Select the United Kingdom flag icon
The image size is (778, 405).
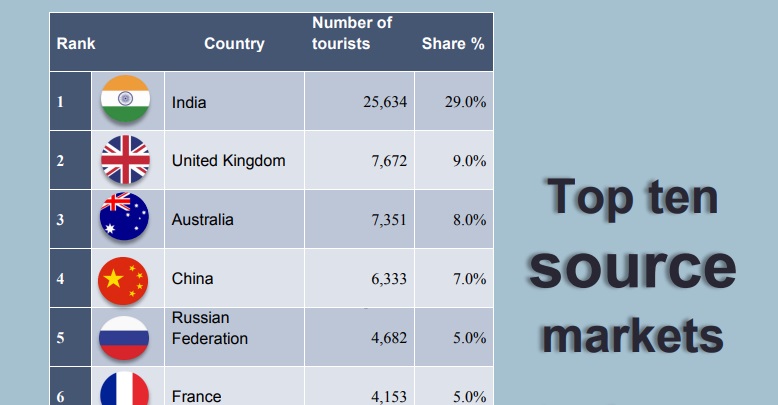coord(125,160)
